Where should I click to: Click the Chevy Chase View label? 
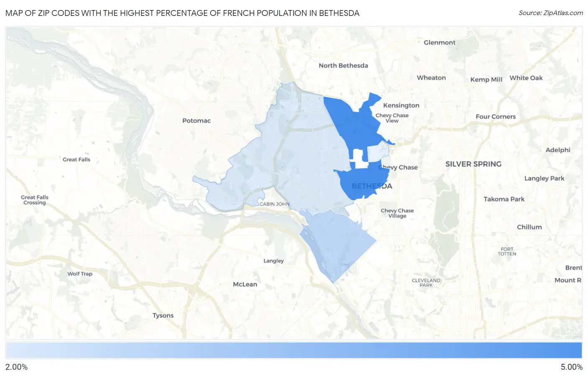click(392, 118)
